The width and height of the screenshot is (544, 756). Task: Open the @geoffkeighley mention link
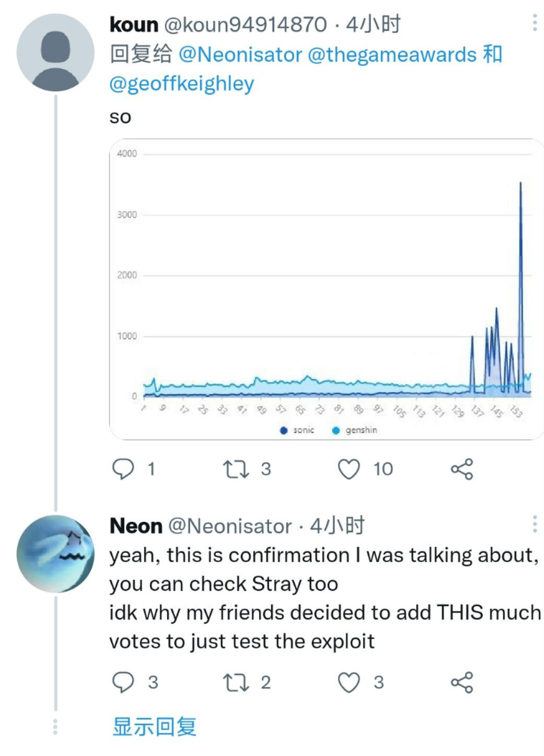point(182,84)
